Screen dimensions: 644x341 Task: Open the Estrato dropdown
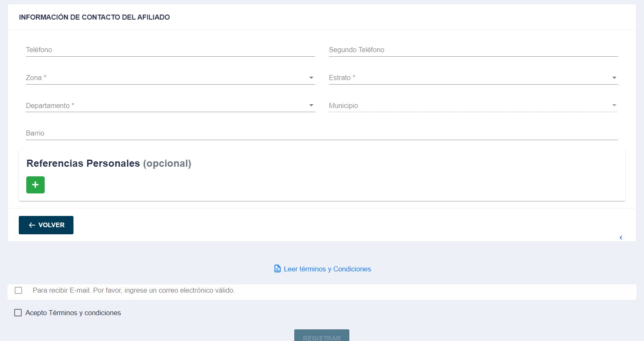click(473, 78)
